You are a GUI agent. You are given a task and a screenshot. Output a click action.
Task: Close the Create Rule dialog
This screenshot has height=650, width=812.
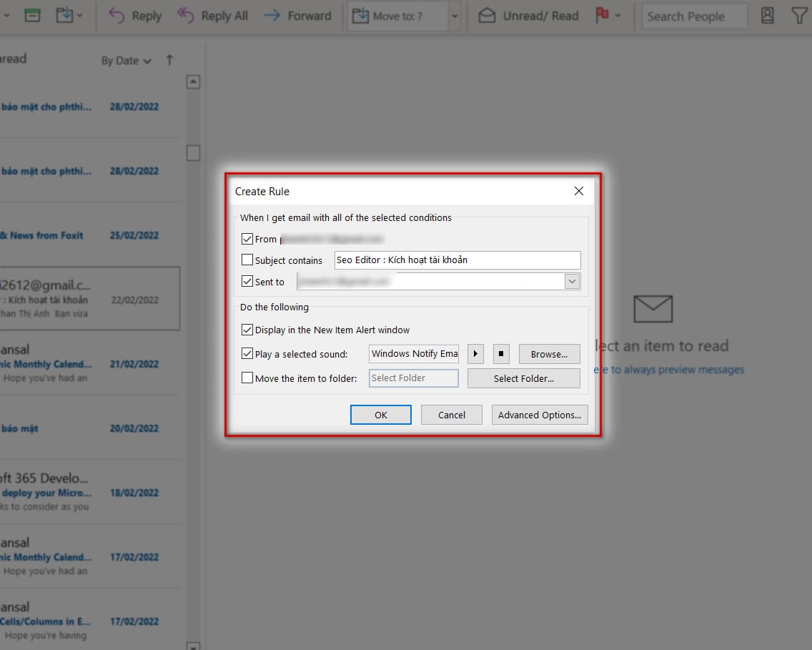[x=578, y=191]
